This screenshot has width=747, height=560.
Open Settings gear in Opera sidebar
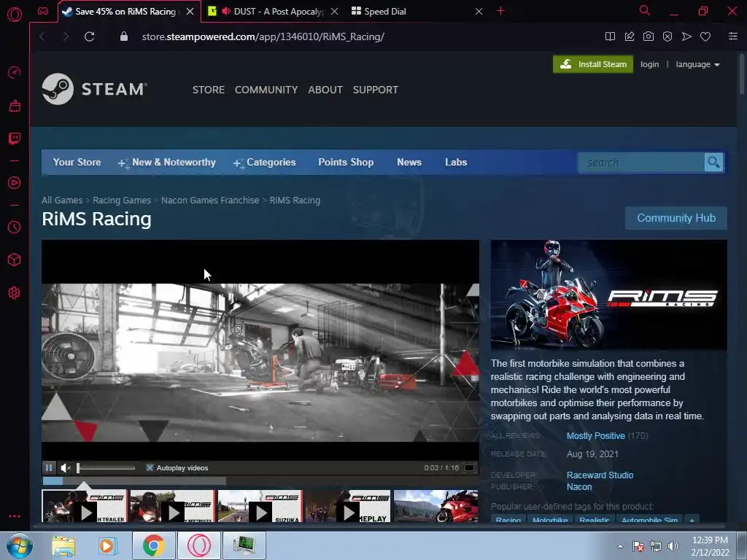(15, 293)
